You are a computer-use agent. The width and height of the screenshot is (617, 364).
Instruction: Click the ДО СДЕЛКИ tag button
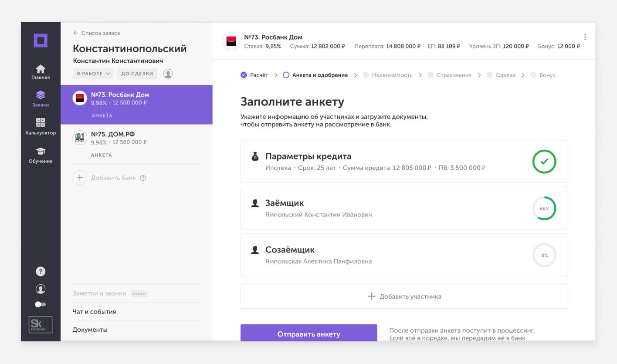point(137,74)
